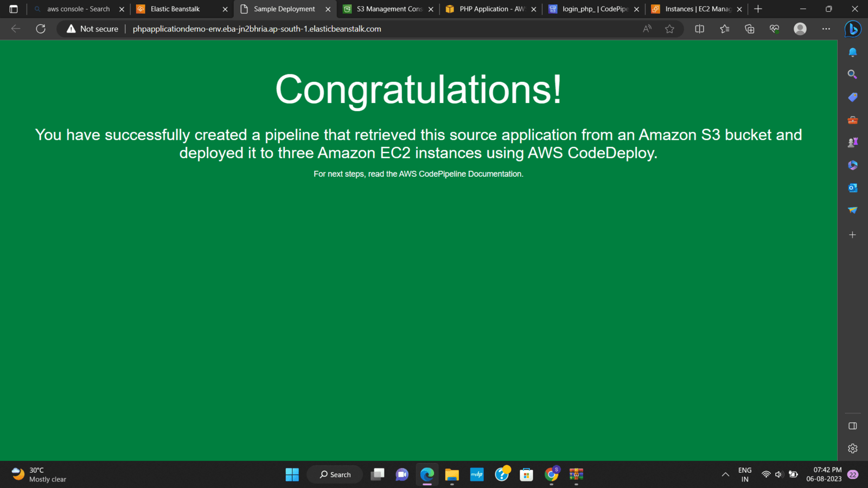Open the Drop paper plane icon
Viewport: 868px width, 488px height.
coord(853,210)
